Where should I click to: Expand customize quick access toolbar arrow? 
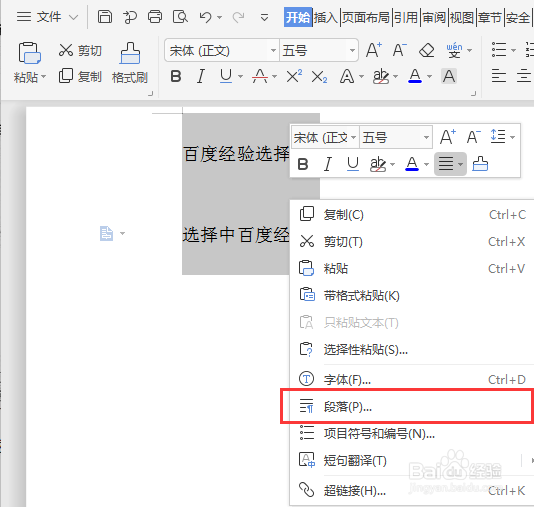[264, 17]
